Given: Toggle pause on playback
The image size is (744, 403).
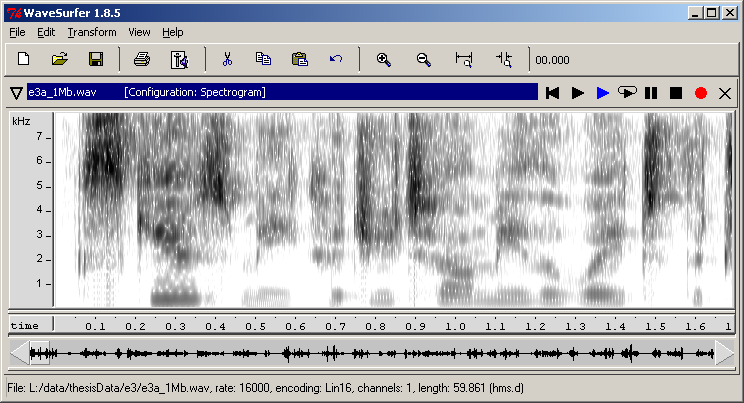Looking at the screenshot, I should coord(652,92).
